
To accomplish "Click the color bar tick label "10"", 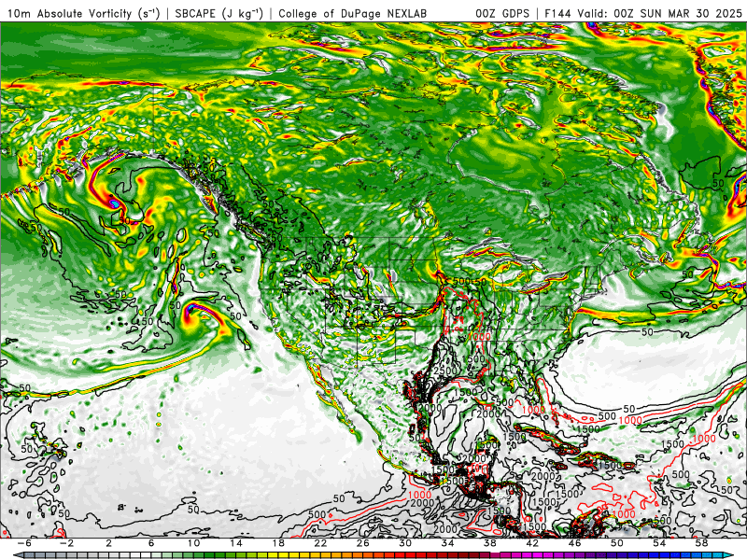I will click(193, 543).
